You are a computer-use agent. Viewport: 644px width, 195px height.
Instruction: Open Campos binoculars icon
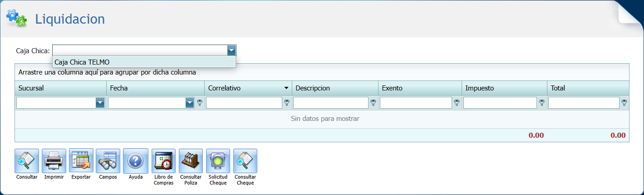point(108,161)
